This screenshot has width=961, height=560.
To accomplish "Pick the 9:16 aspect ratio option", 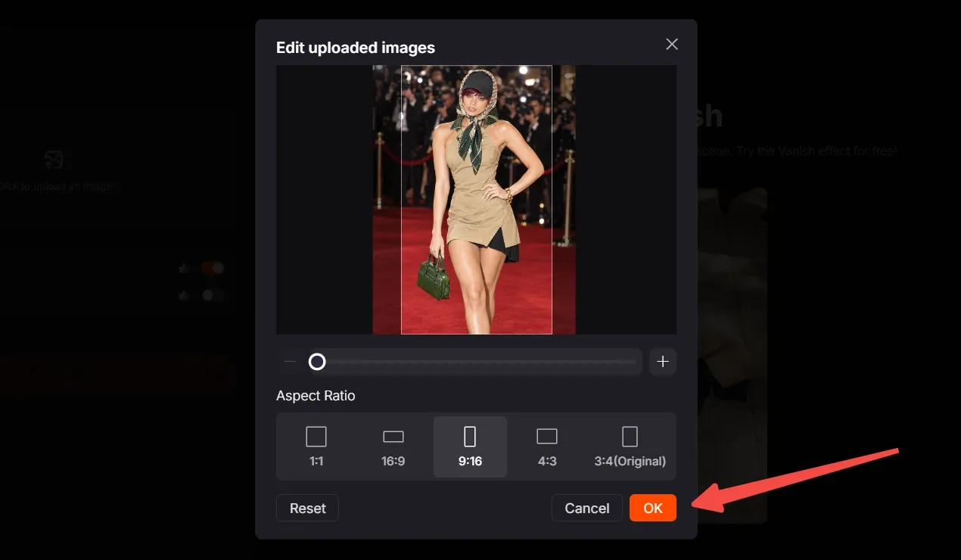I will pos(470,446).
